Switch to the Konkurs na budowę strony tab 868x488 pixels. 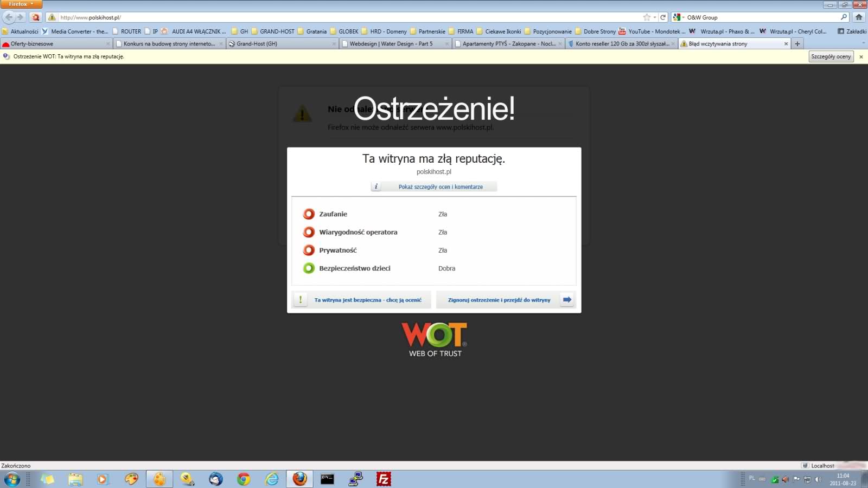(169, 44)
